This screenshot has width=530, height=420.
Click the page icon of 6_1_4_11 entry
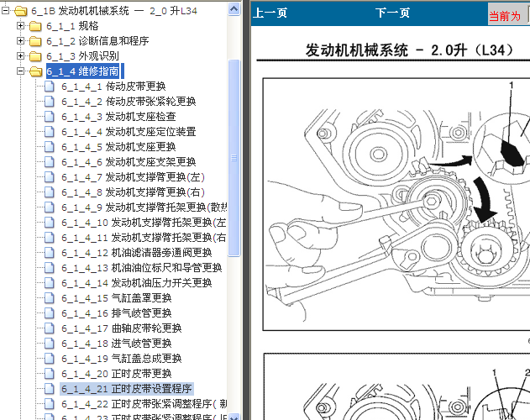click(x=50, y=238)
